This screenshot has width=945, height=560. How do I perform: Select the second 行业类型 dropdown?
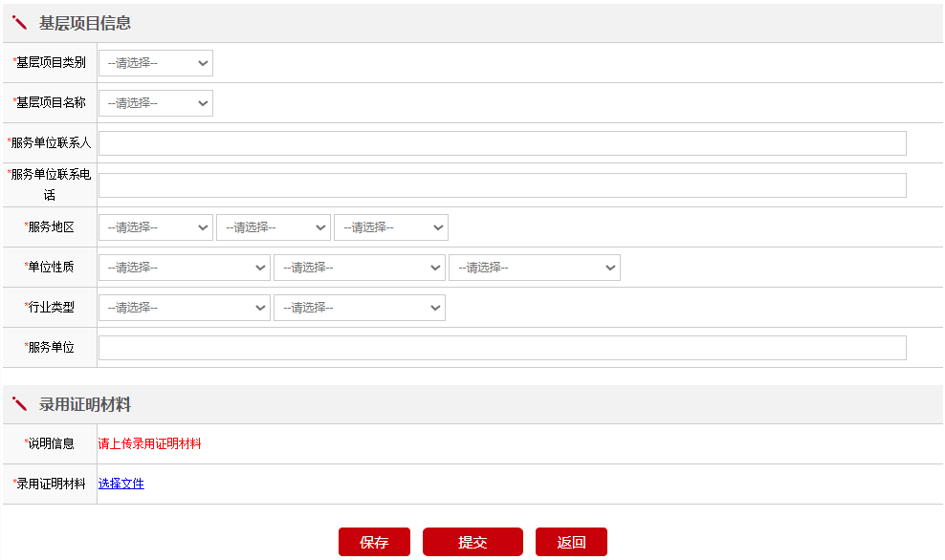(360, 308)
